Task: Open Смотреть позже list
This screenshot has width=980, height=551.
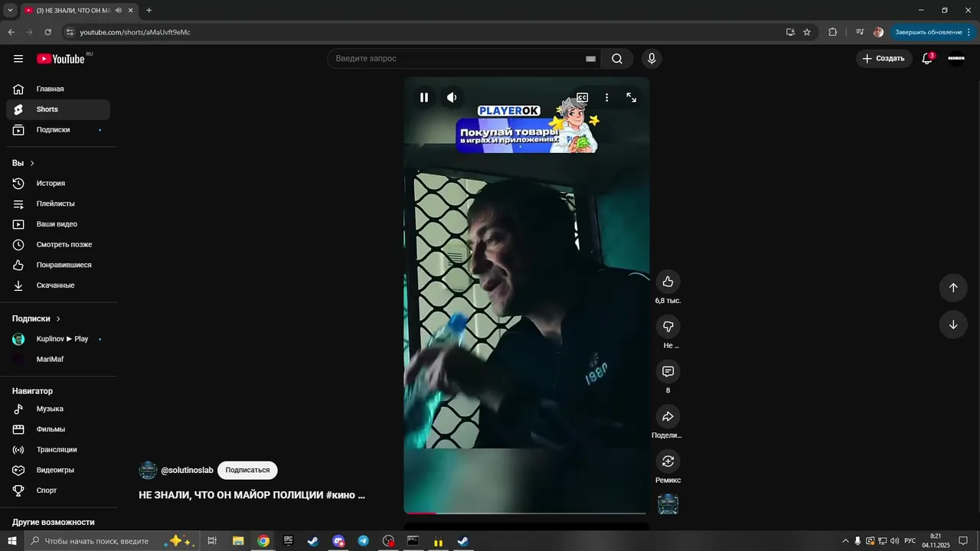Action: coord(58,245)
